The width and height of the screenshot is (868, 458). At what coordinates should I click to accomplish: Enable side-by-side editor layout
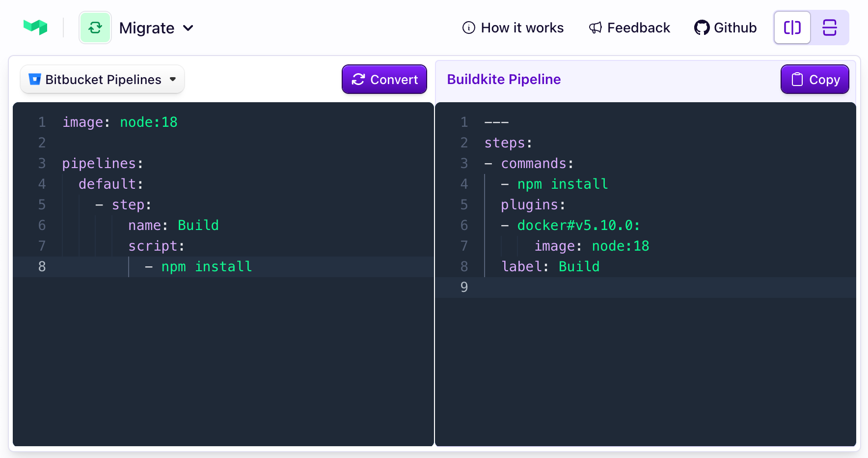(792, 28)
